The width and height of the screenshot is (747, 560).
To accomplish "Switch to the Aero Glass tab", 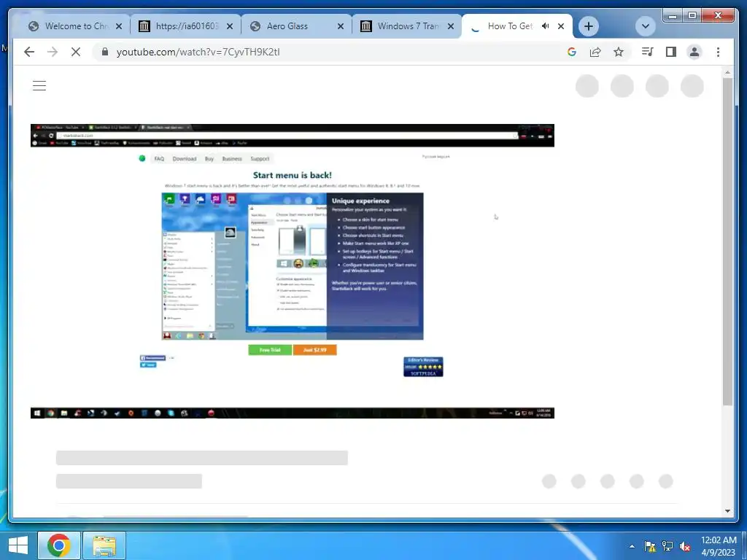I will (x=294, y=26).
